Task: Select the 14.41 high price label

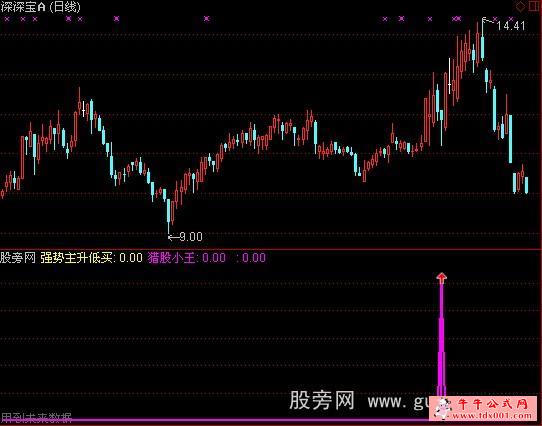Action: [511, 26]
